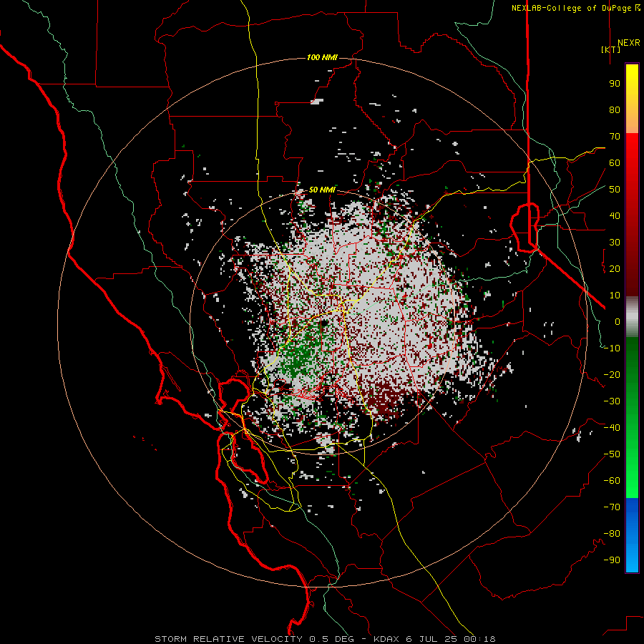Click the -90 value on velocity scale
Screen dimensions: 644x644
[x=612, y=560]
